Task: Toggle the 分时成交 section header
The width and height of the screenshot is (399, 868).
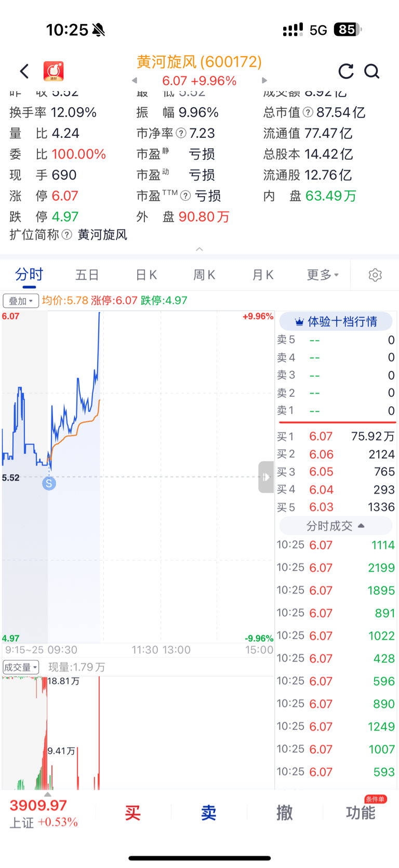Action: (x=336, y=526)
